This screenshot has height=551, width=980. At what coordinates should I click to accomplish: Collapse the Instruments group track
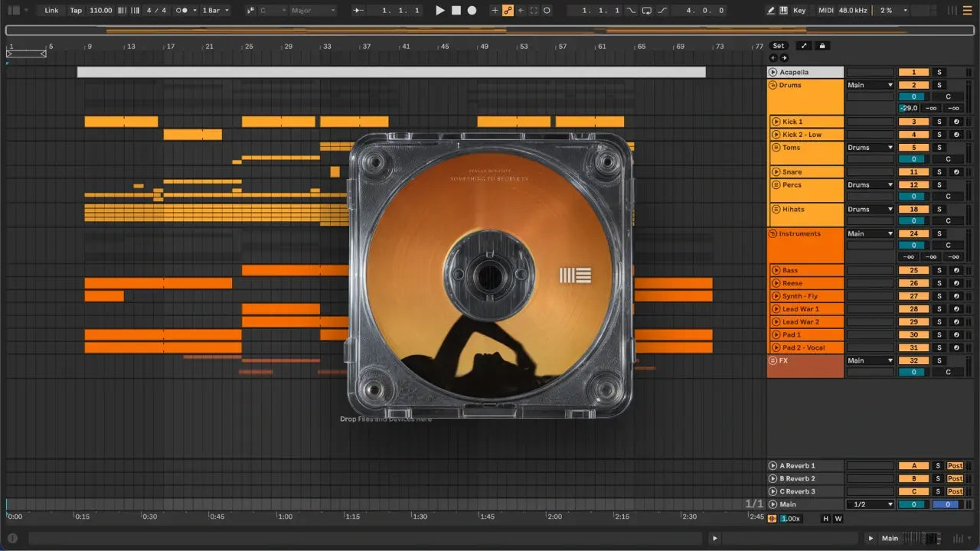(x=773, y=234)
